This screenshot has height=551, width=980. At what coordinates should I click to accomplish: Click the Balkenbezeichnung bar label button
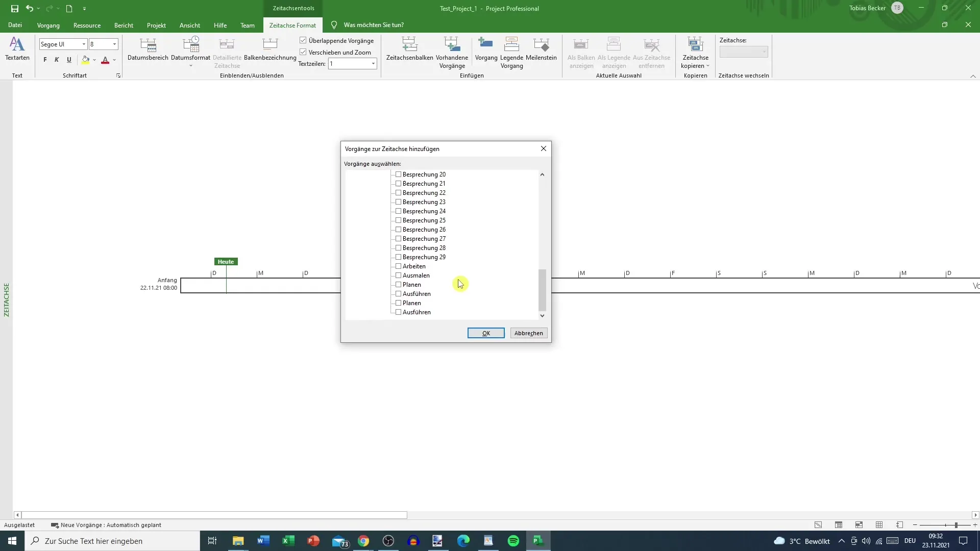point(270,49)
